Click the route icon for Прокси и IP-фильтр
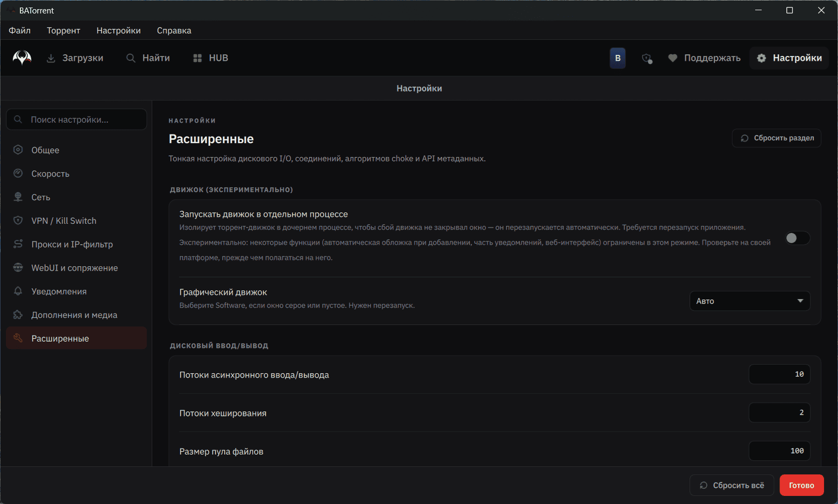Screen dimensions: 838x504 point(18,244)
